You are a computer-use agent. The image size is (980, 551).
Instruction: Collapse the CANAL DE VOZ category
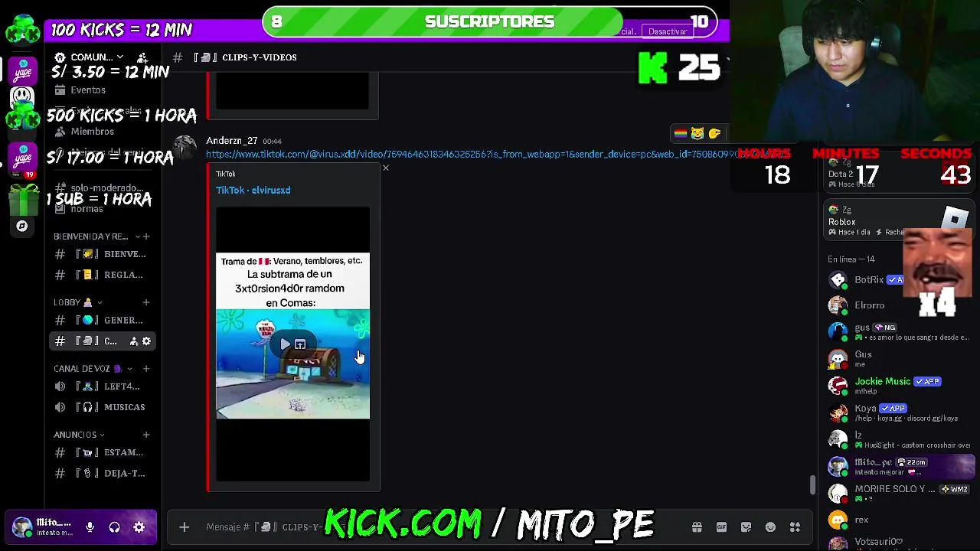coord(92,369)
